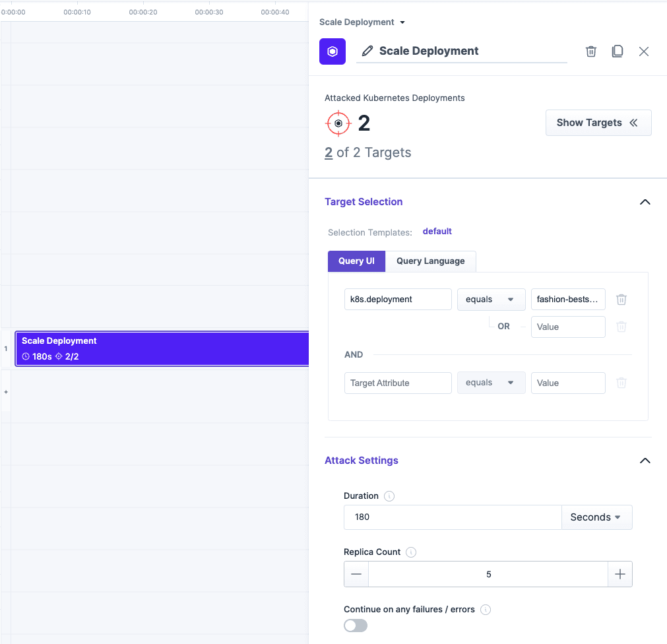Delete the step using the trash icon
Viewport: 667px width, 644px height.
pyautogui.click(x=590, y=51)
